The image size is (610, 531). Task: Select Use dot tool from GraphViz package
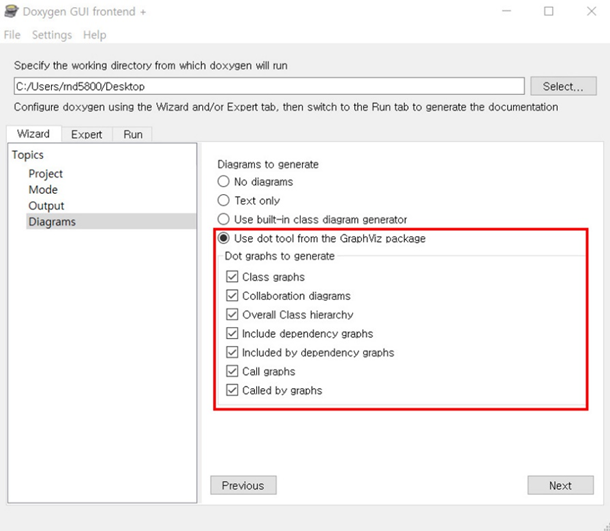coord(223,238)
